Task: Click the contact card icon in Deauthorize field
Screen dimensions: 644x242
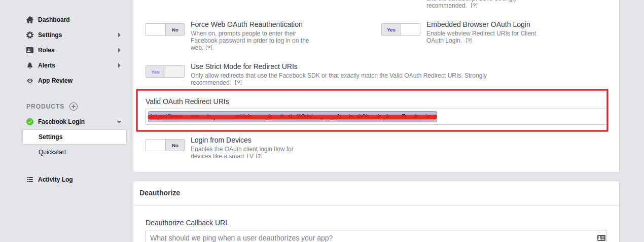Action: tap(601, 238)
